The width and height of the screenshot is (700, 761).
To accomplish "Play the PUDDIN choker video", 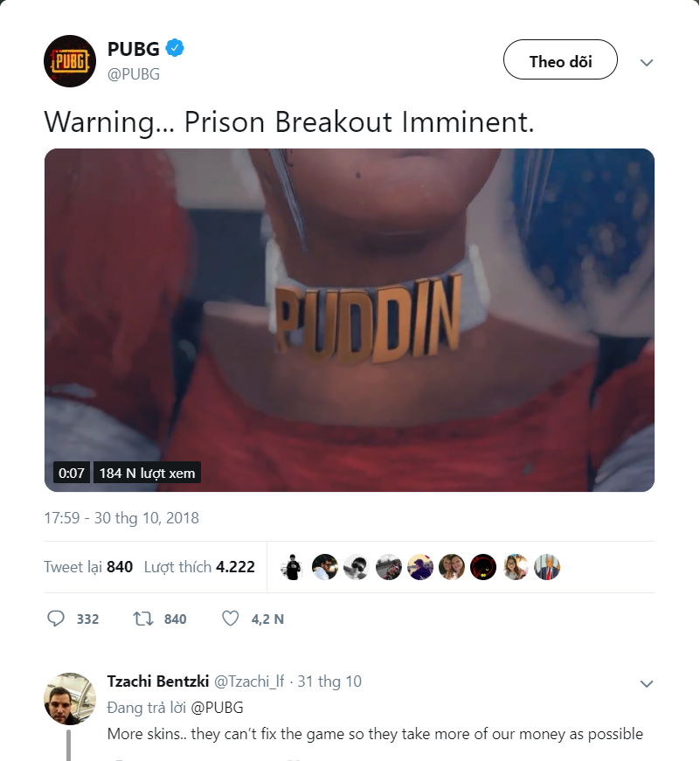I will 350,320.
